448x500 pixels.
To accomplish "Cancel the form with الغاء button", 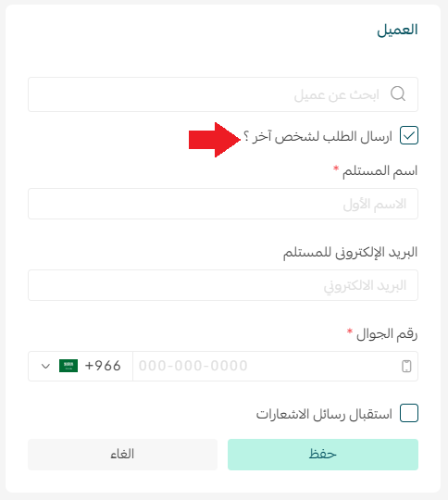I will point(122,455).
